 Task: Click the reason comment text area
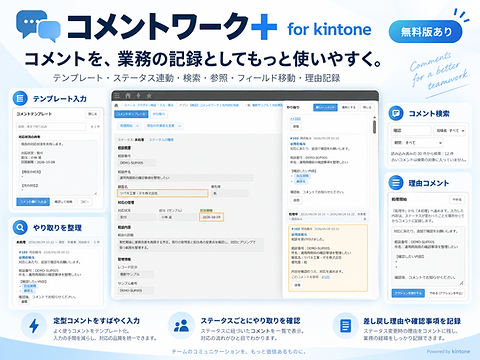428,255
